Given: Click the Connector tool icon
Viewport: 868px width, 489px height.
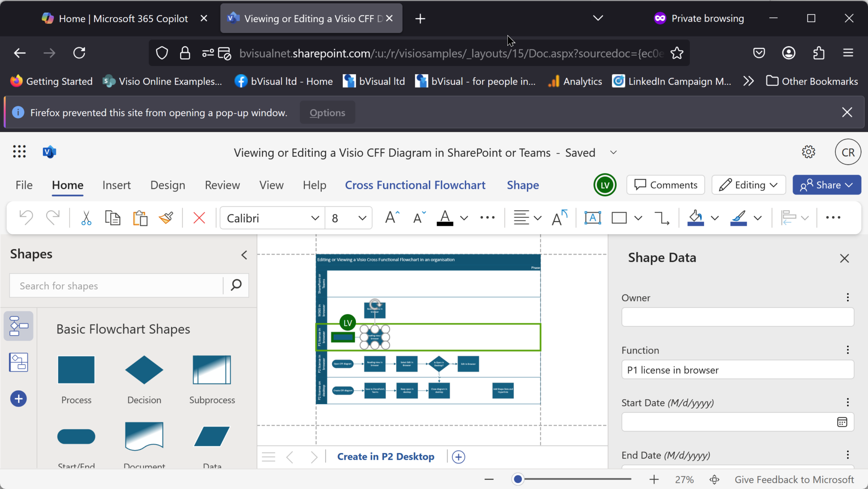Looking at the screenshot, I should (661, 217).
